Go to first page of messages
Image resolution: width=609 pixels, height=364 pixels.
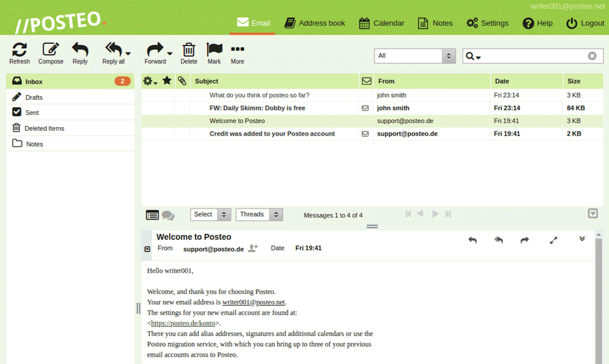coord(408,214)
